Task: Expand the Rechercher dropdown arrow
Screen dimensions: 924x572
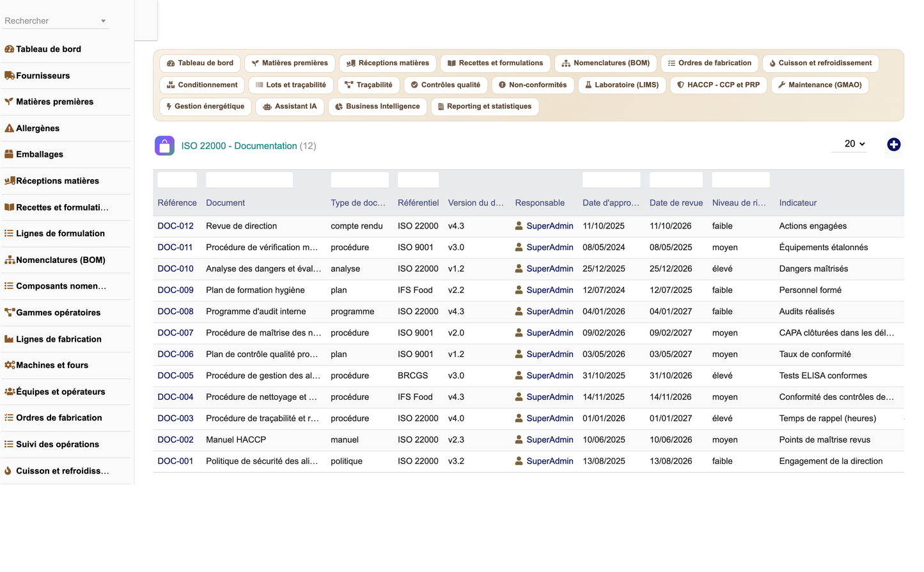Action: (x=103, y=21)
